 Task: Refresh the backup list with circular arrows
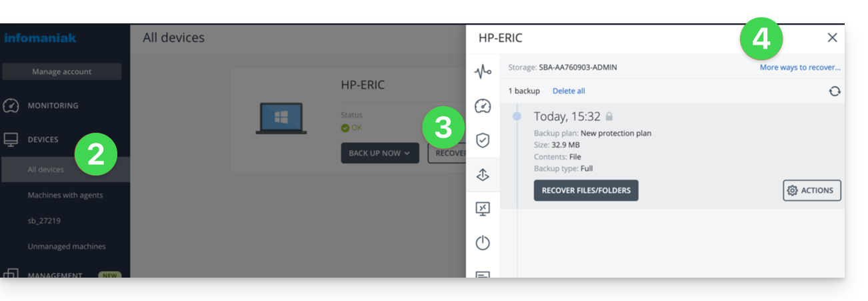(x=835, y=91)
